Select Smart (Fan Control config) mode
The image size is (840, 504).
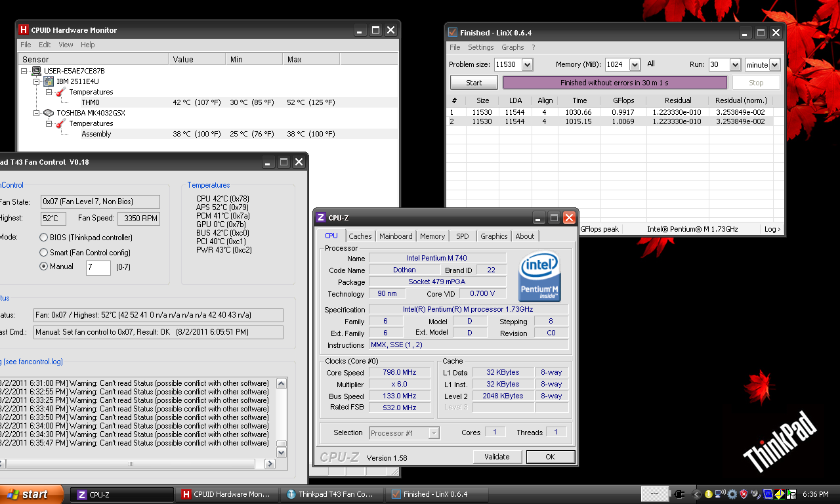pyautogui.click(x=43, y=253)
